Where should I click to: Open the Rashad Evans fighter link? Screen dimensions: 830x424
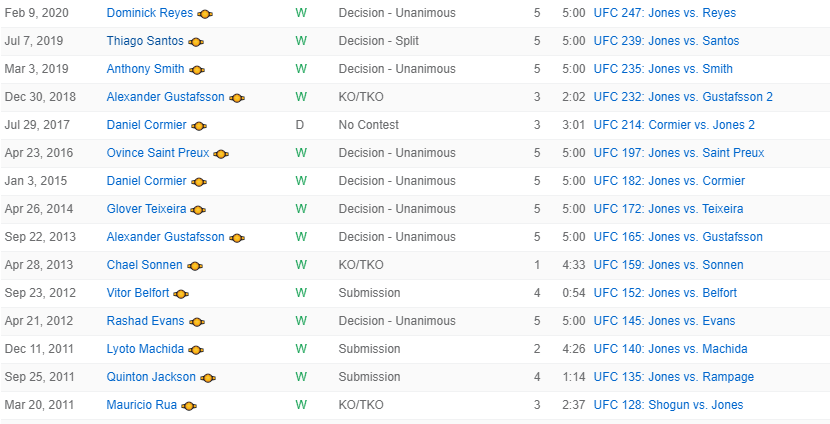point(145,321)
